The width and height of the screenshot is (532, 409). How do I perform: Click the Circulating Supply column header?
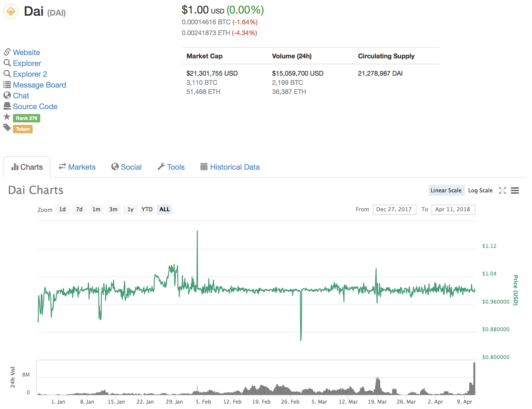pos(386,56)
